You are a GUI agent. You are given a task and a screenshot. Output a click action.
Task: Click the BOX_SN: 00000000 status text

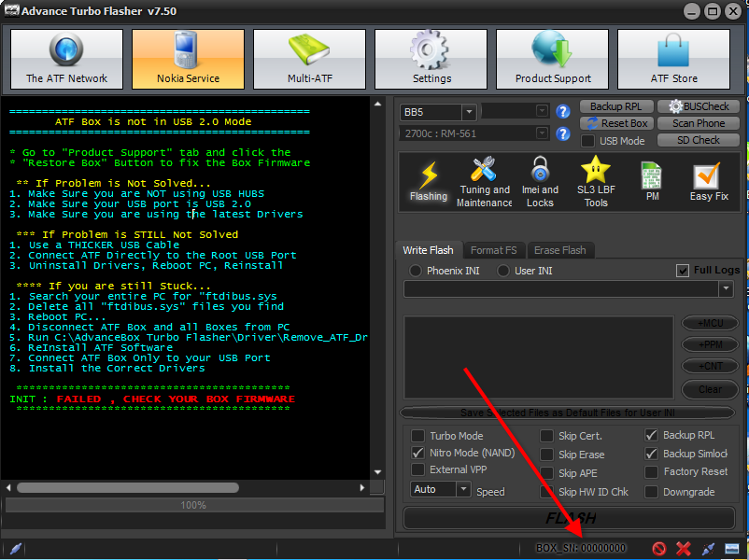[580, 548]
